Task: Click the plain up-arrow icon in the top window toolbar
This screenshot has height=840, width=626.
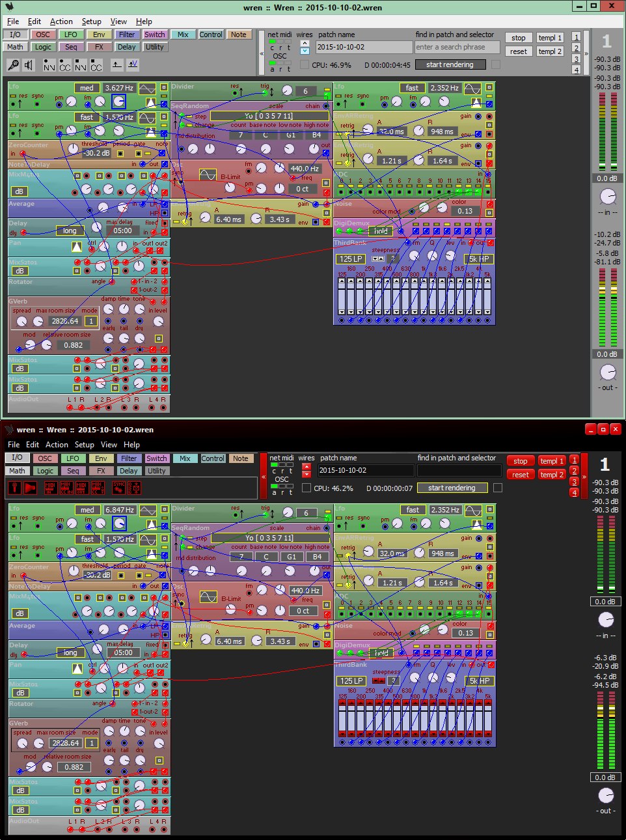Action: [x=116, y=64]
